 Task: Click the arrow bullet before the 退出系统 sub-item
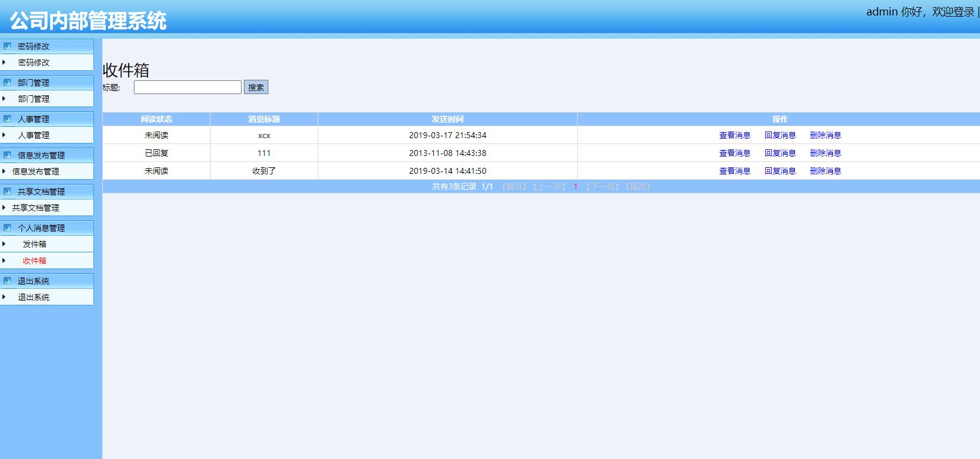[x=4, y=296]
